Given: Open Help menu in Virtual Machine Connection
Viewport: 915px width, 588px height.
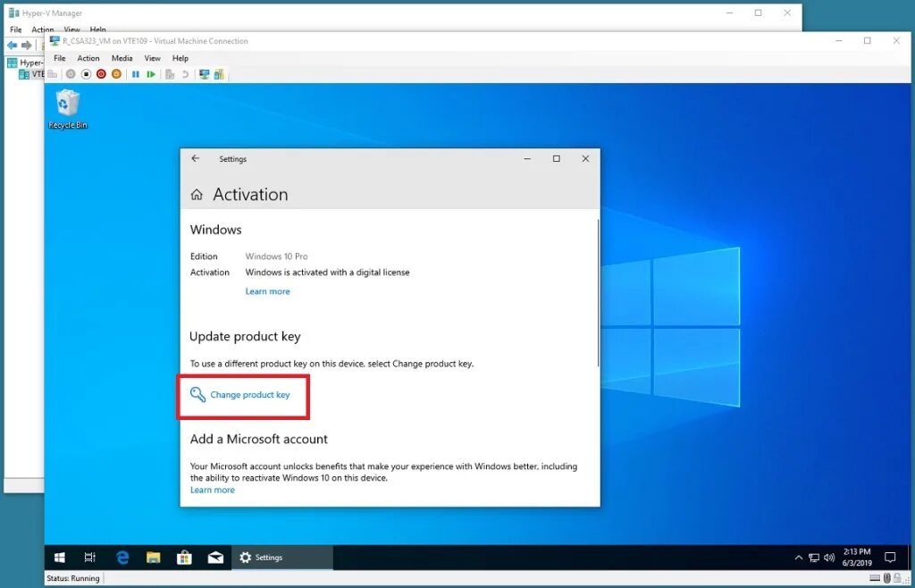Looking at the screenshot, I should (x=180, y=58).
